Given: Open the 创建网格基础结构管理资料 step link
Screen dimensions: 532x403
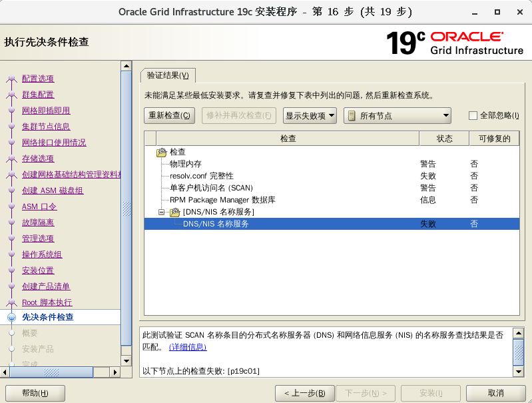Looking at the screenshot, I should (71, 174).
